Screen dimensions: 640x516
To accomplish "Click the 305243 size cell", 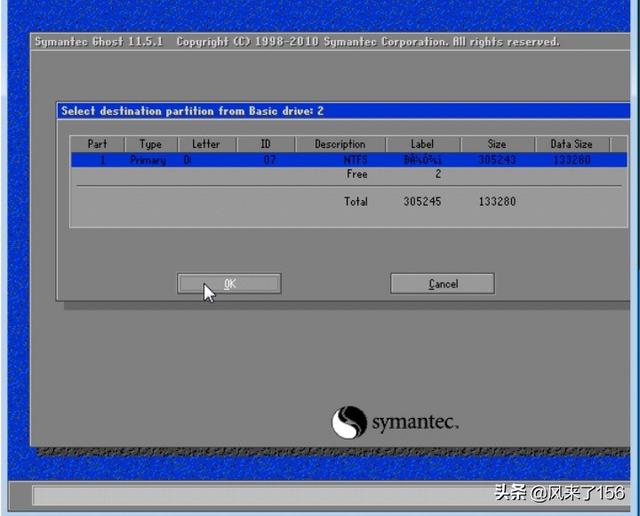I will tap(497, 160).
